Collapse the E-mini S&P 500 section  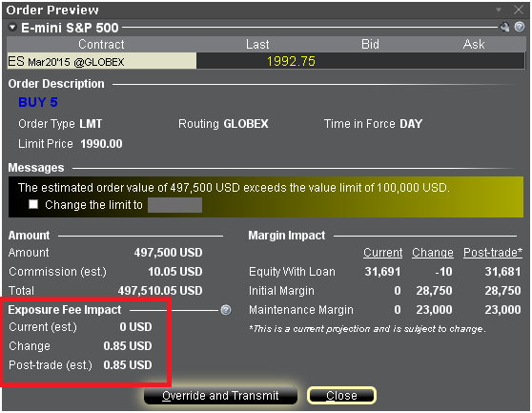12,27
